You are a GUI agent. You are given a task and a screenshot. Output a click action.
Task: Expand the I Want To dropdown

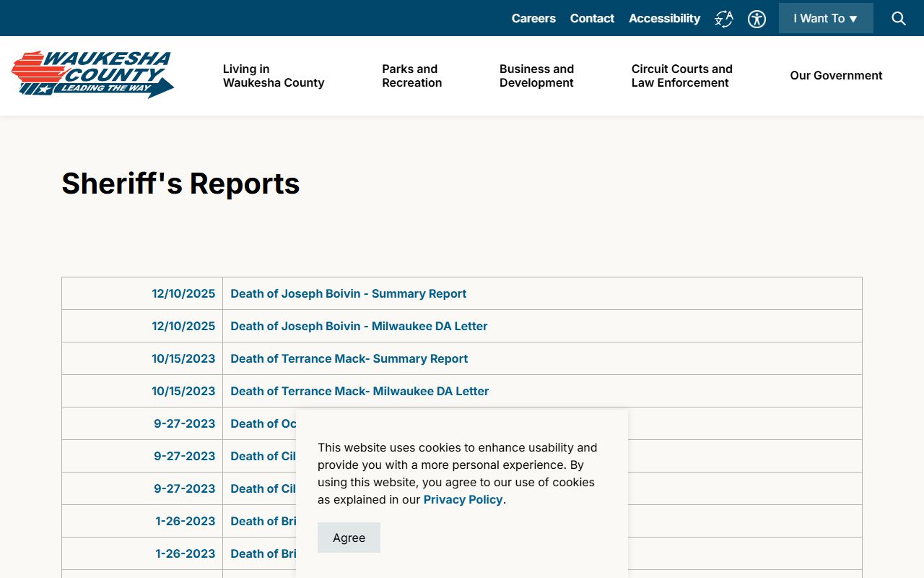826,18
